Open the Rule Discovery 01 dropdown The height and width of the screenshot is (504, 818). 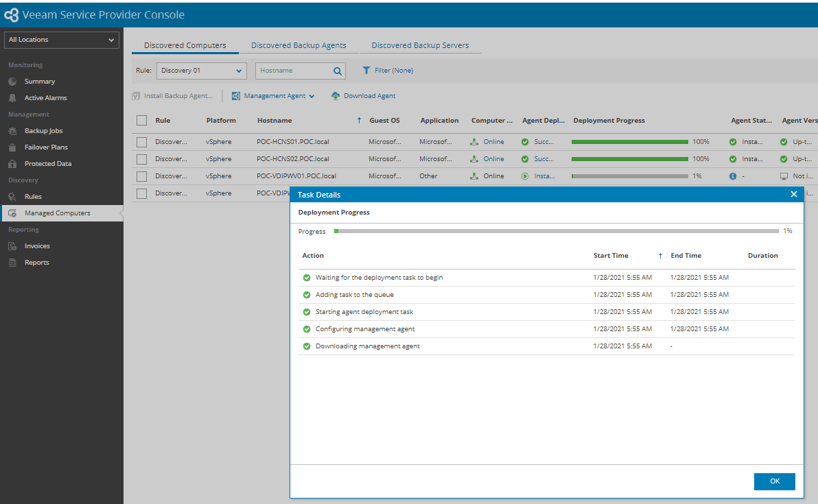pos(201,71)
